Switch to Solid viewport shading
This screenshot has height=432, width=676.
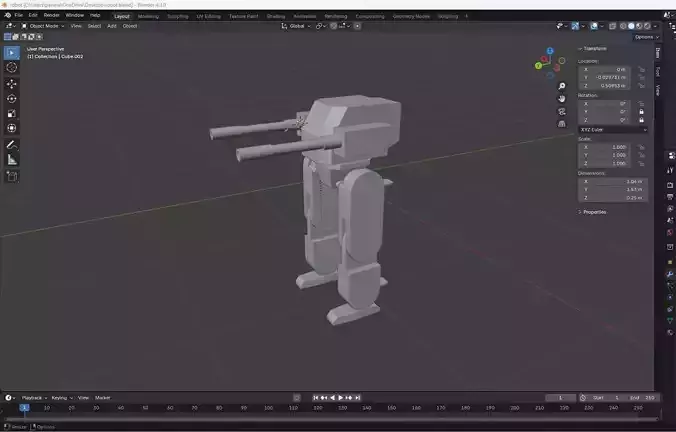tap(631, 26)
